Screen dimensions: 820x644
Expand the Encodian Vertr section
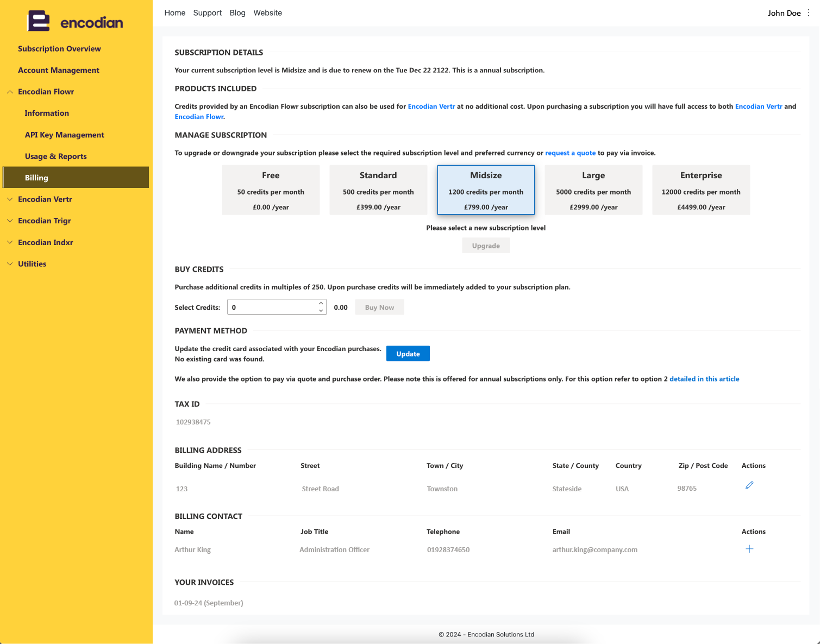[x=10, y=199]
